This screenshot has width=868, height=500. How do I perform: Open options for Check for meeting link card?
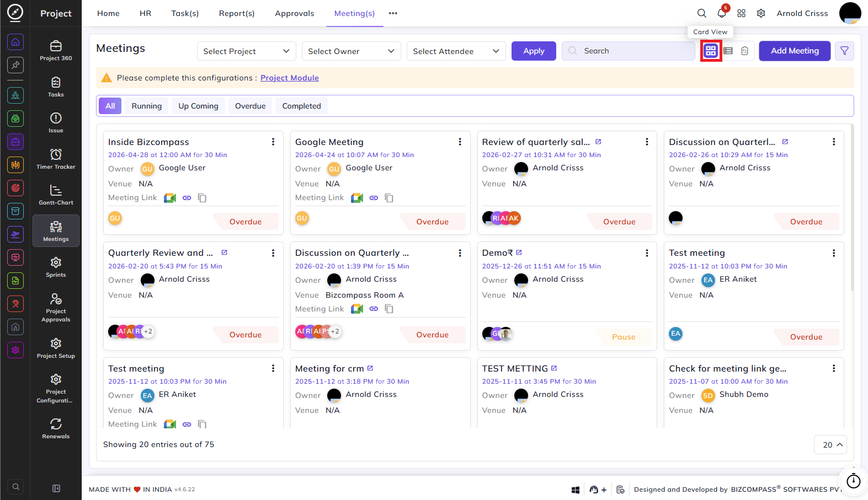click(x=834, y=368)
